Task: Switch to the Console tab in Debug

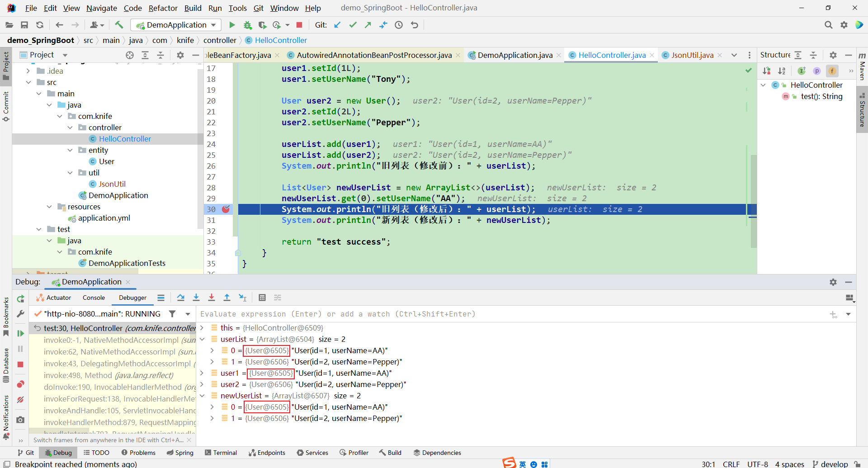Action: [93, 298]
